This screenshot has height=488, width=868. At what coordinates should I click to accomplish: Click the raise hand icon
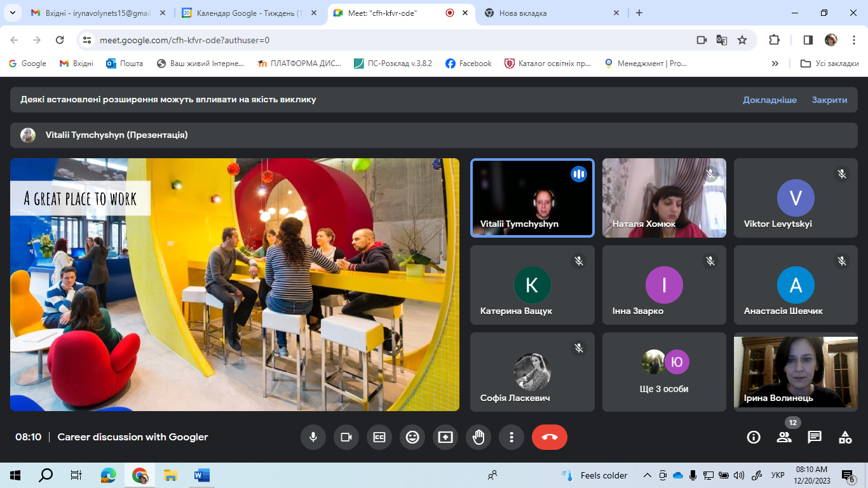[x=478, y=437]
